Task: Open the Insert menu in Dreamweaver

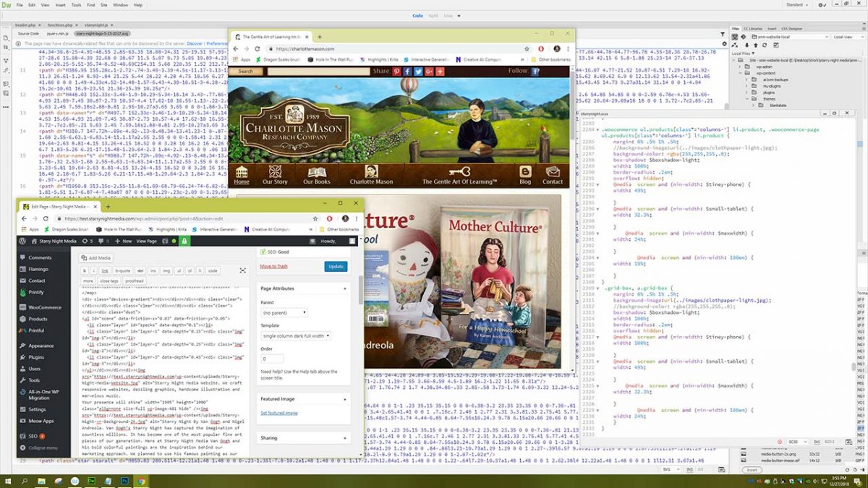Action: point(63,5)
